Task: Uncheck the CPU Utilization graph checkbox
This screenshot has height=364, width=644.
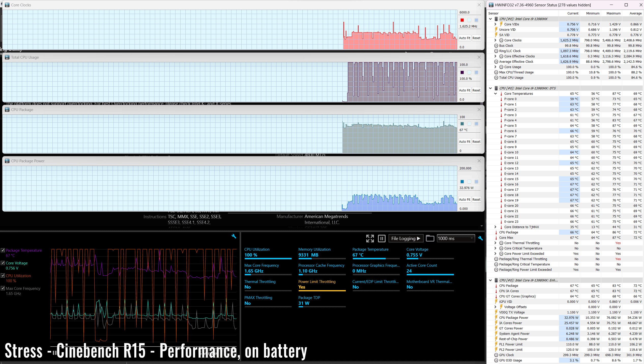Action: [x=3, y=276]
